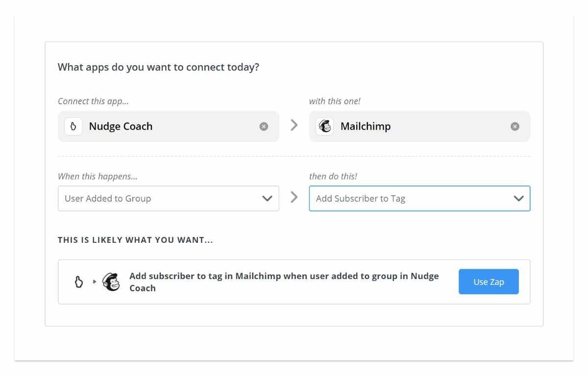Click the This Is Likely What You Want heading
Screen dimensions: 588x375
coord(135,240)
